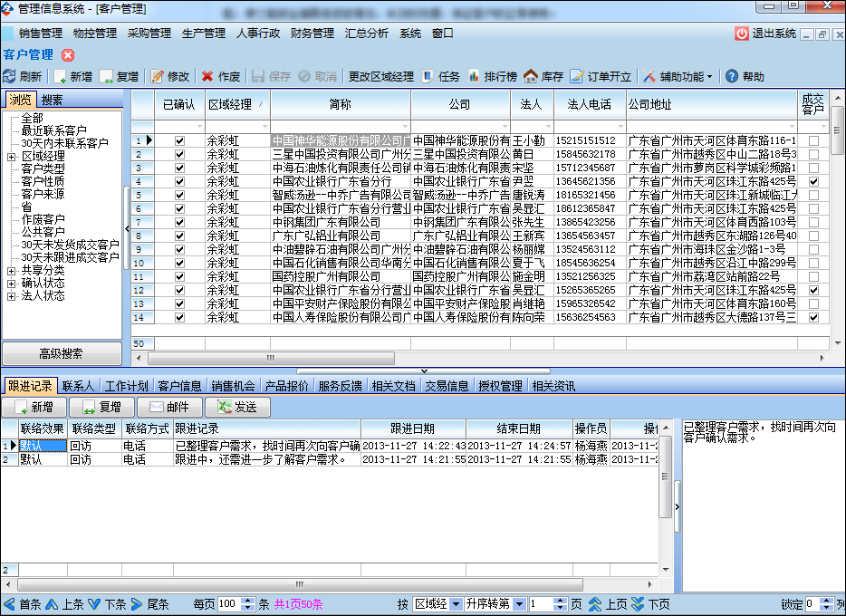846x616 pixels.
Task: Toggle 已确认 checkbox in row 1
Action: (x=179, y=141)
